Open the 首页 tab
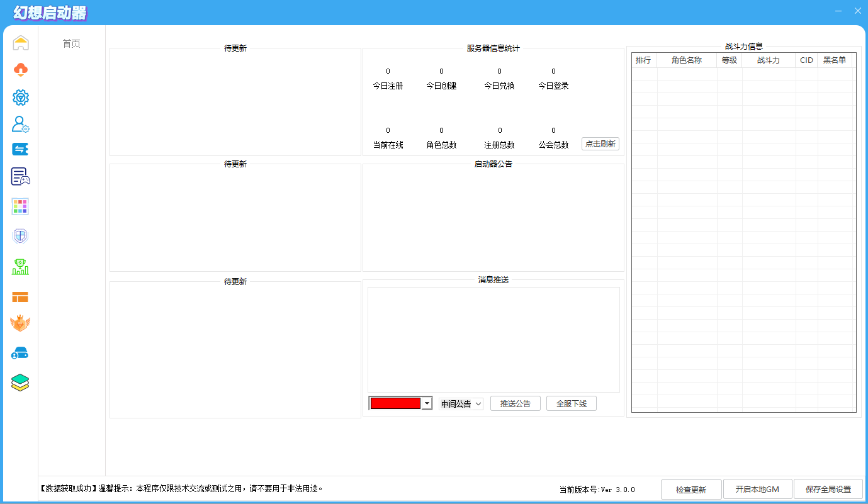This screenshot has height=504, width=868. click(72, 44)
